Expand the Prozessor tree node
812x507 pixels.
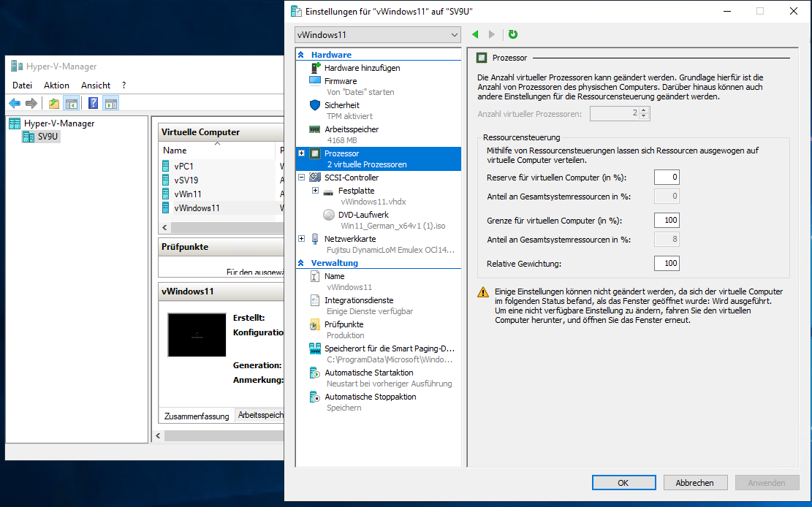click(300, 153)
